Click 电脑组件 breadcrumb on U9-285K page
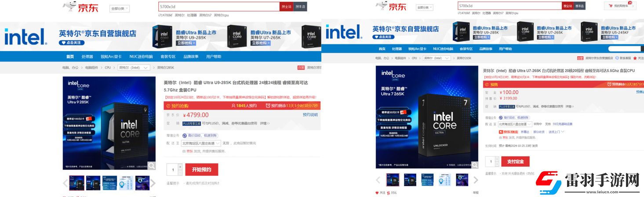This screenshot has height=197, width=644. tap(91, 68)
